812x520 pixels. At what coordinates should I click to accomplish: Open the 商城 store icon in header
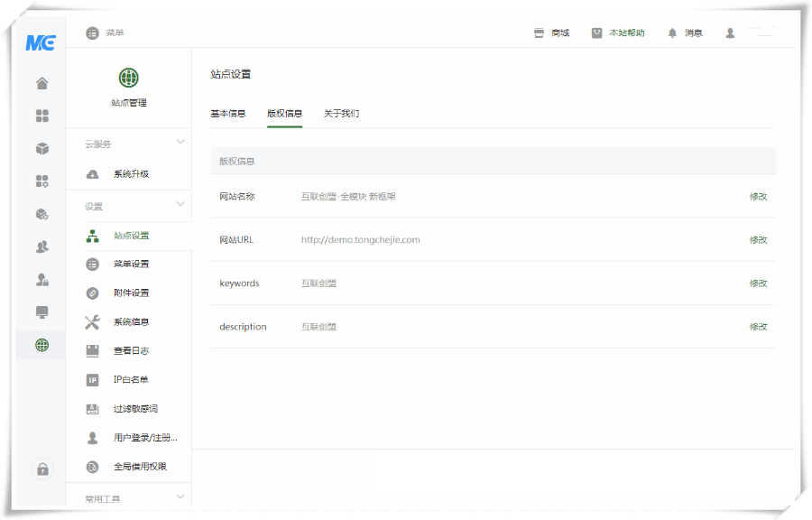[x=539, y=33]
